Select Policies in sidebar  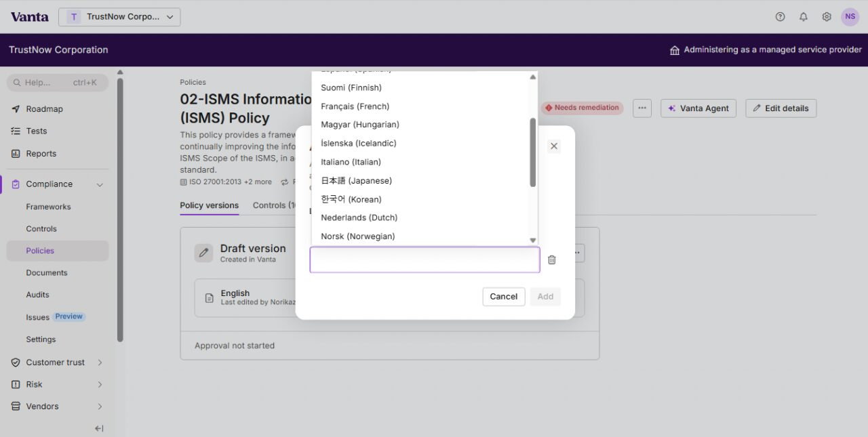click(x=58, y=251)
